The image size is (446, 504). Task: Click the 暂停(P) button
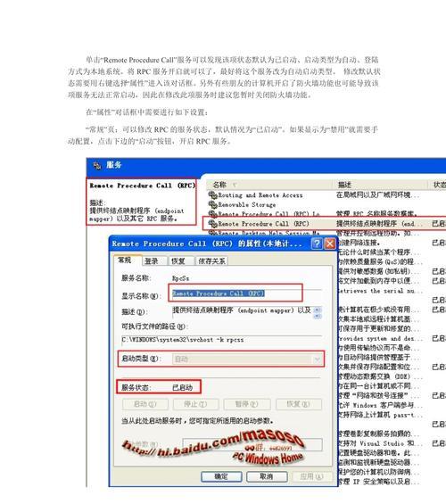[x=247, y=404]
